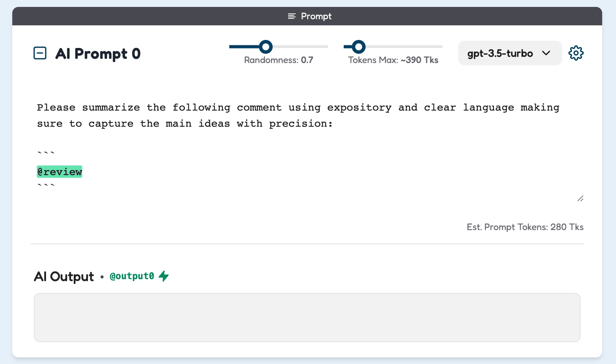
Task: Select the @review variable tag
Action: point(60,172)
